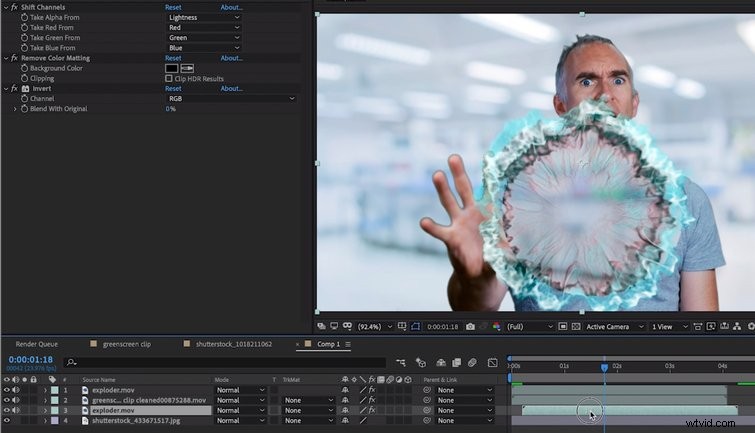This screenshot has width=755, height=433.
Task: Click the stopwatch for Take Alpha From
Action: click(x=25, y=17)
